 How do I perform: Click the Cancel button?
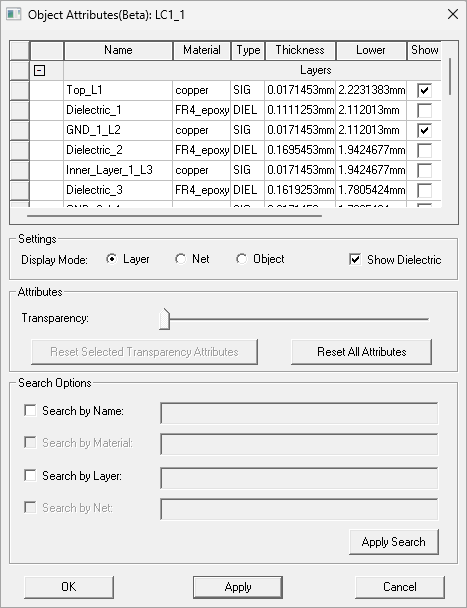[x=400, y=587]
